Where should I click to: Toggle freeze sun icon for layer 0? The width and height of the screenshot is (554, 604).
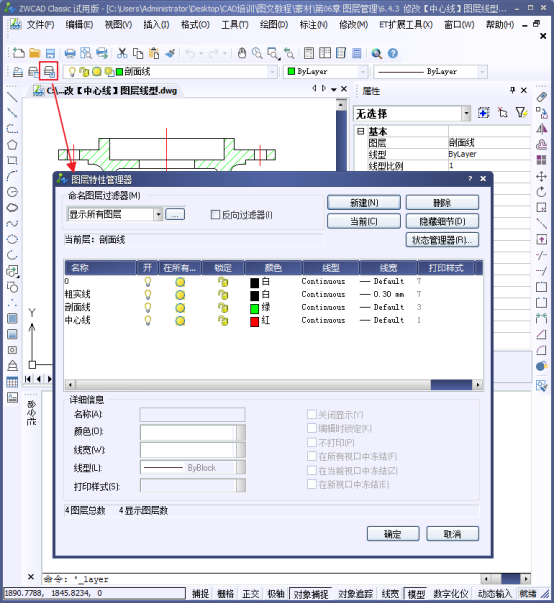coord(180,282)
